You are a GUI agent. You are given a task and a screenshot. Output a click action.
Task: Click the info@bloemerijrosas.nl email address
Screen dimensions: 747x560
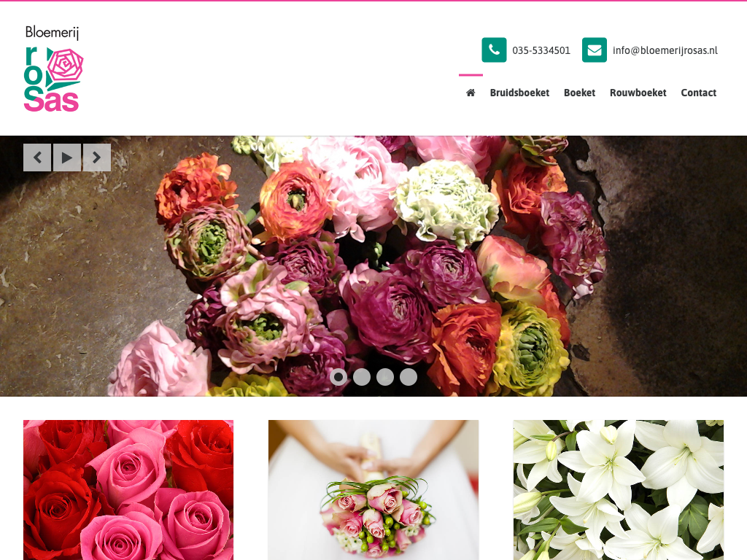point(665,50)
